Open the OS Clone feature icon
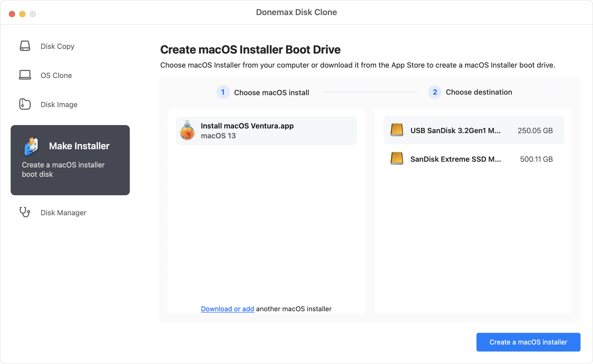 (x=25, y=75)
